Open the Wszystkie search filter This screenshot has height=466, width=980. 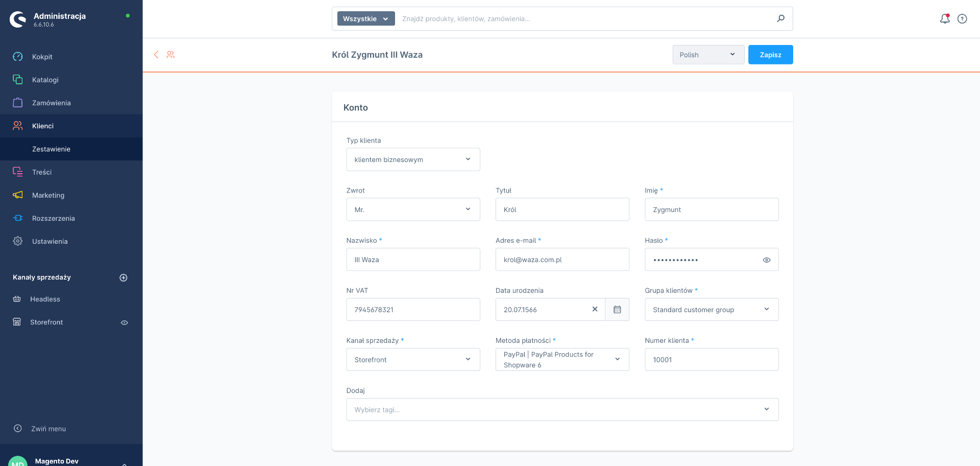coord(365,19)
